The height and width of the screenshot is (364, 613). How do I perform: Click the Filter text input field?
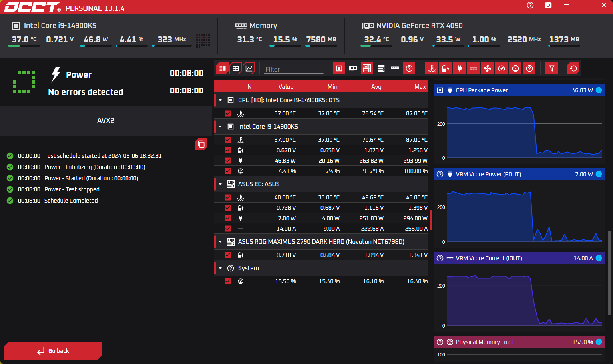pyautogui.click(x=294, y=69)
